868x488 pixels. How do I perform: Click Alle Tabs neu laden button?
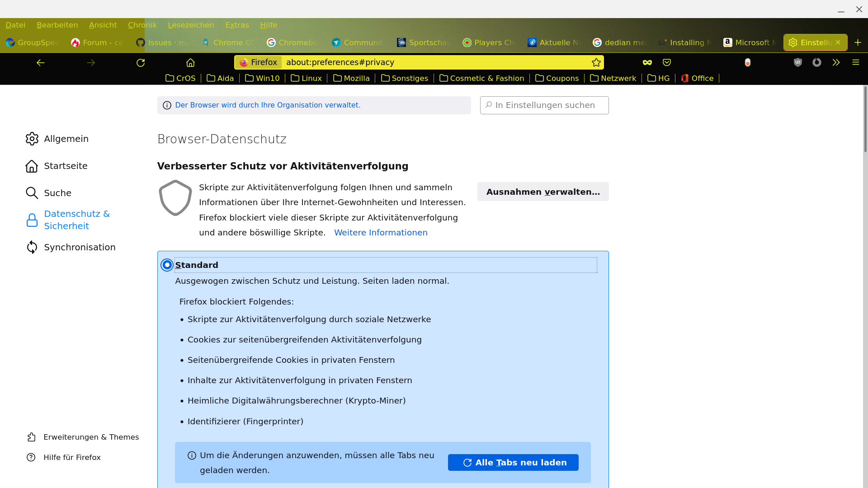coord(513,462)
